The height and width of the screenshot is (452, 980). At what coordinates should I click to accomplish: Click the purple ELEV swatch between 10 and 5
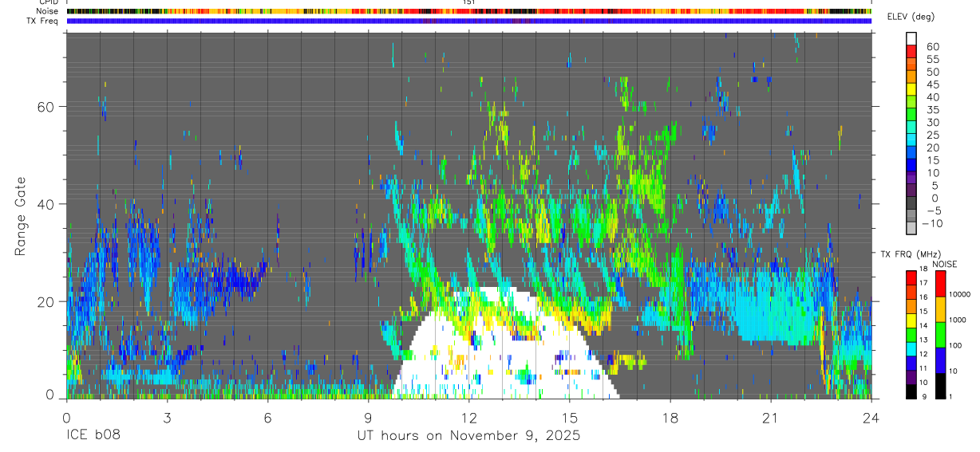(911, 177)
